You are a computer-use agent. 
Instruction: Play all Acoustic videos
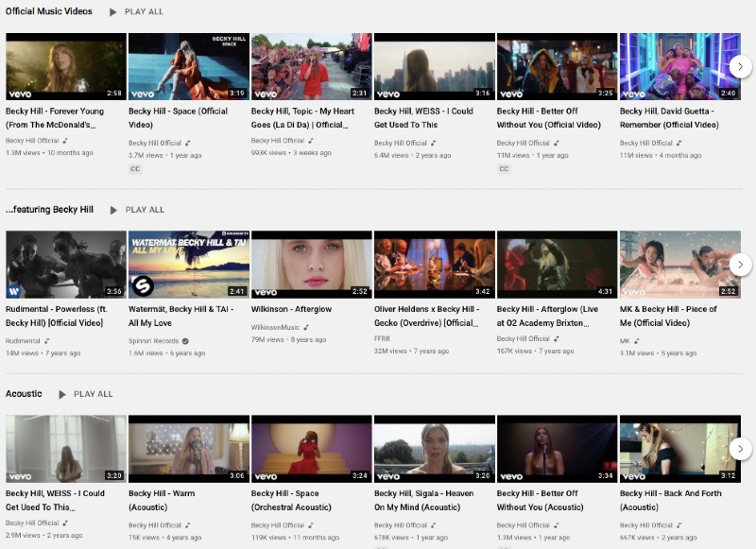[86, 394]
